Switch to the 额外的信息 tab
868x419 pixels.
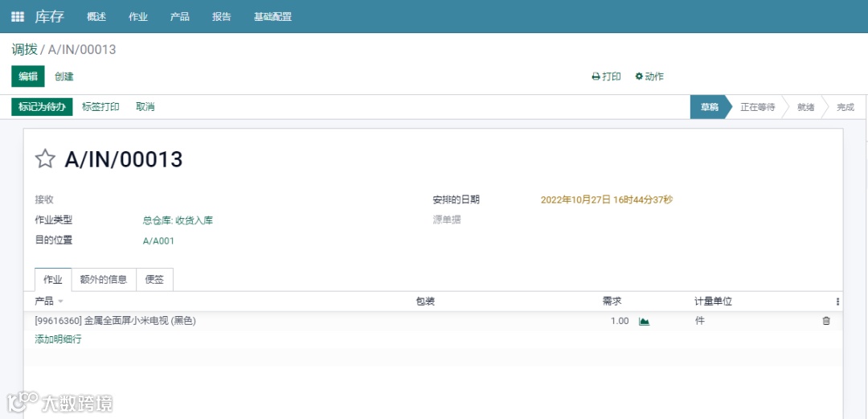104,280
